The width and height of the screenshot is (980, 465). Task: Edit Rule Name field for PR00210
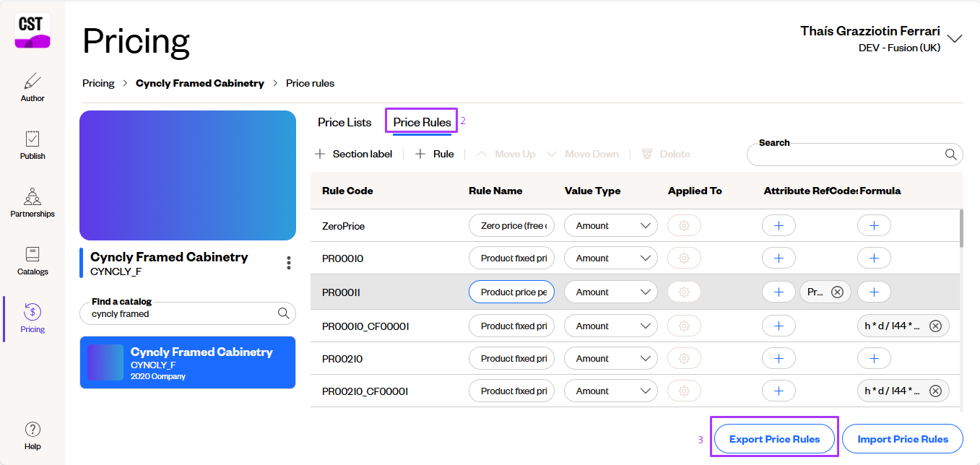pos(512,358)
